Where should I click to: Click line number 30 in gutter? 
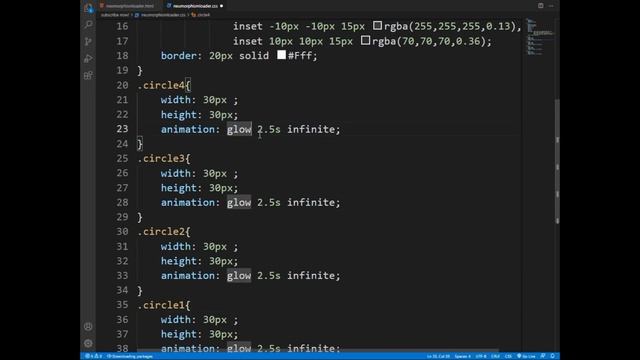122,231
